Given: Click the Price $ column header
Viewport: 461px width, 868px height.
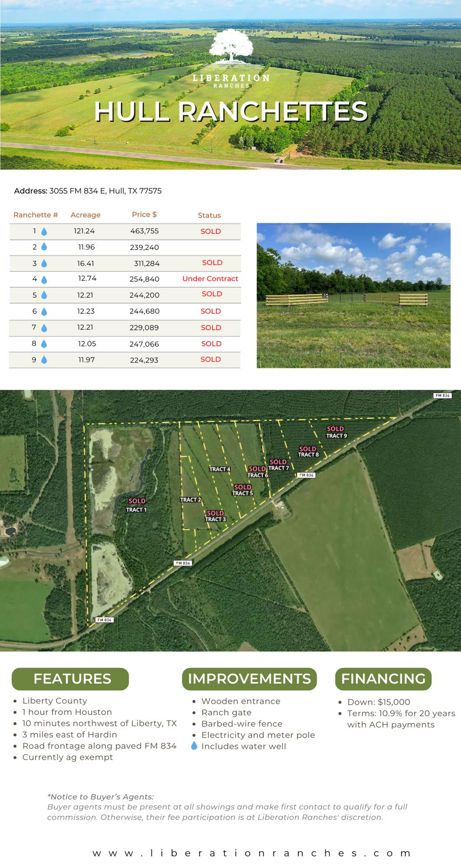Looking at the screenshot, I should coord(144,214).
